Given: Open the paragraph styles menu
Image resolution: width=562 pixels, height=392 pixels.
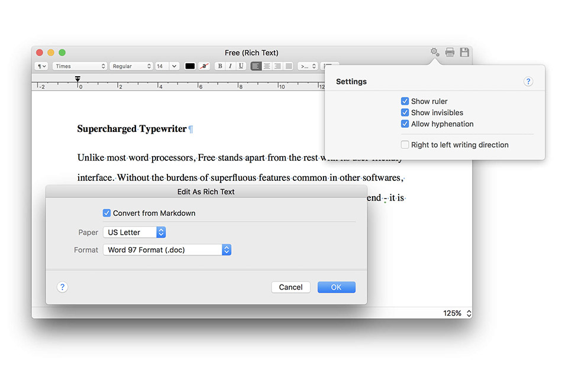Looking at the screenshot, I should 41,66.
